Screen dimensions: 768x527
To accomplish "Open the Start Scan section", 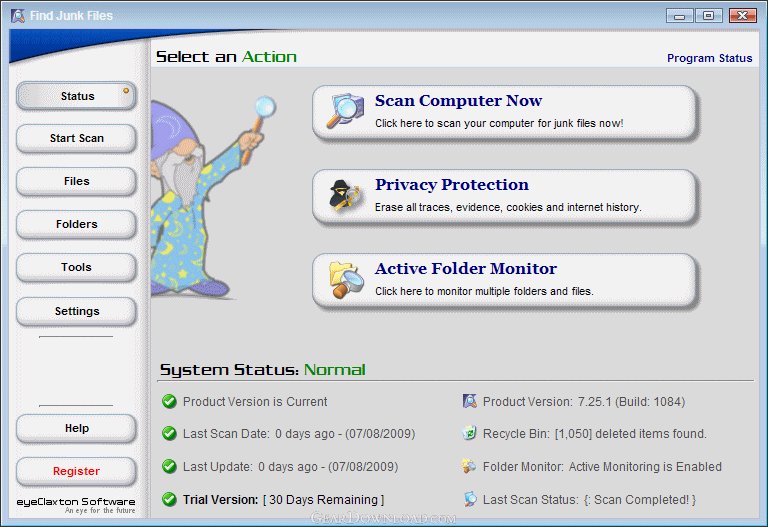I will point(76,138).
